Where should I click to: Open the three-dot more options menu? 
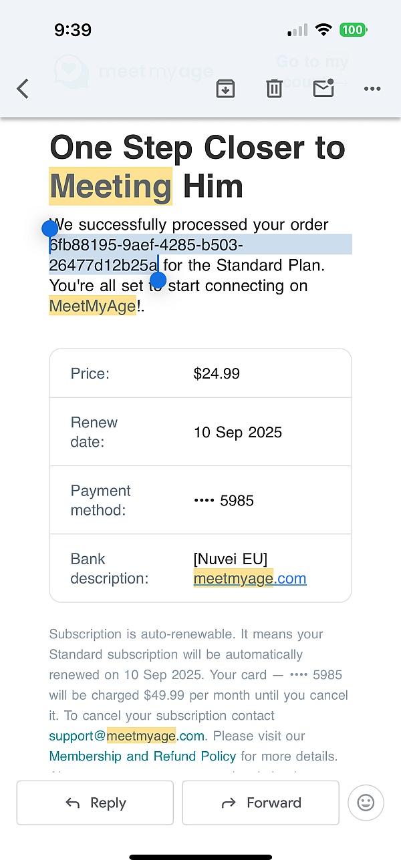tap(372, 88)
